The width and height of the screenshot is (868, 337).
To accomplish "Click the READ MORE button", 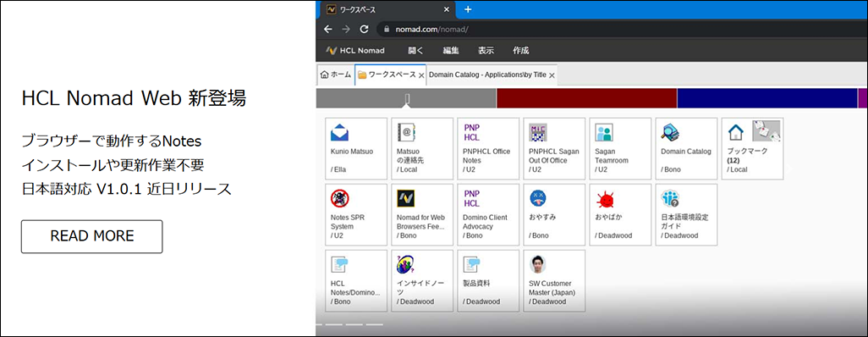I will (92, 237).
